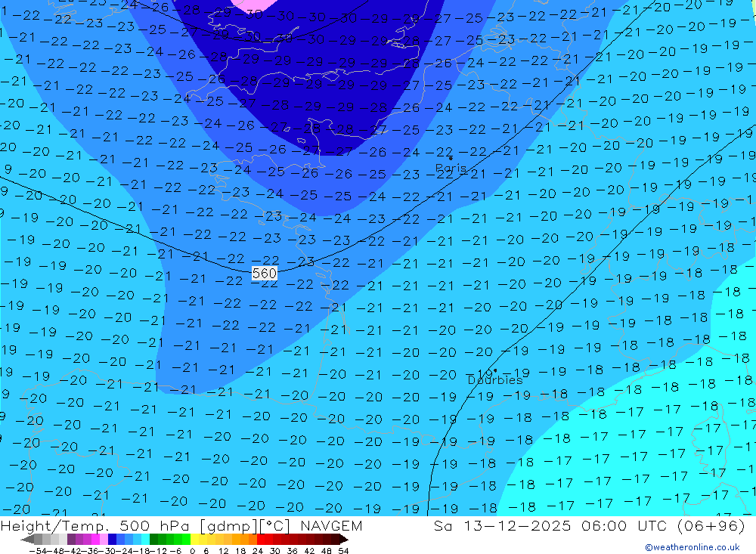
Task: Click the light pink legend swatch before -30
Action: (104, 540)
